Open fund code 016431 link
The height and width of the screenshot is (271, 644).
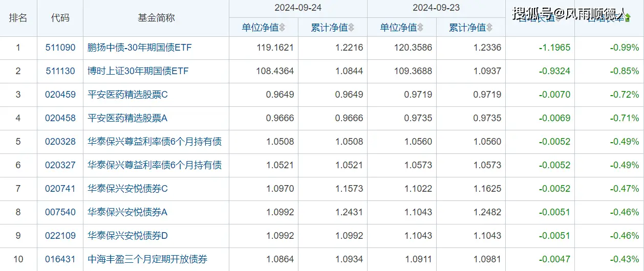tap(60, 259)
